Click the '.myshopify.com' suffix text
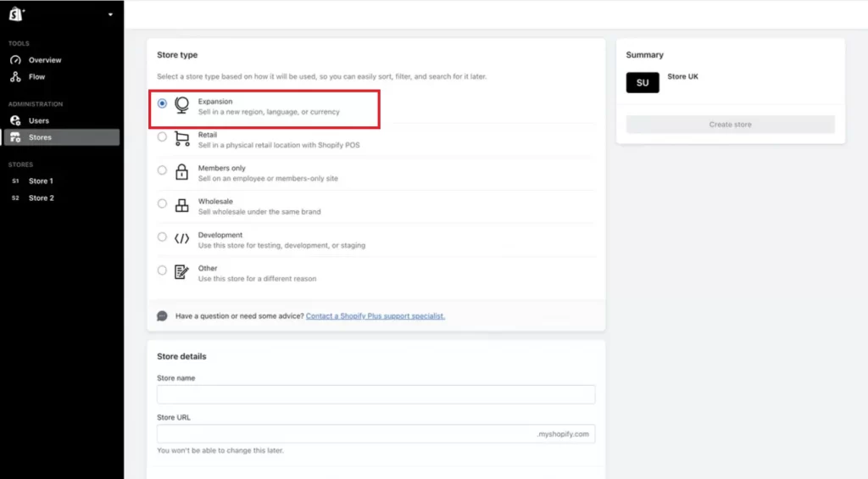 pyautogui.click(x=563, y=434)
